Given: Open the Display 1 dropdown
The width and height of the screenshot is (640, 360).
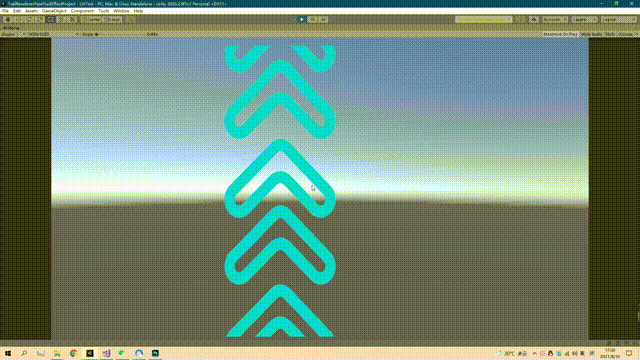Looking at the screenshot, I should (13, 34).
